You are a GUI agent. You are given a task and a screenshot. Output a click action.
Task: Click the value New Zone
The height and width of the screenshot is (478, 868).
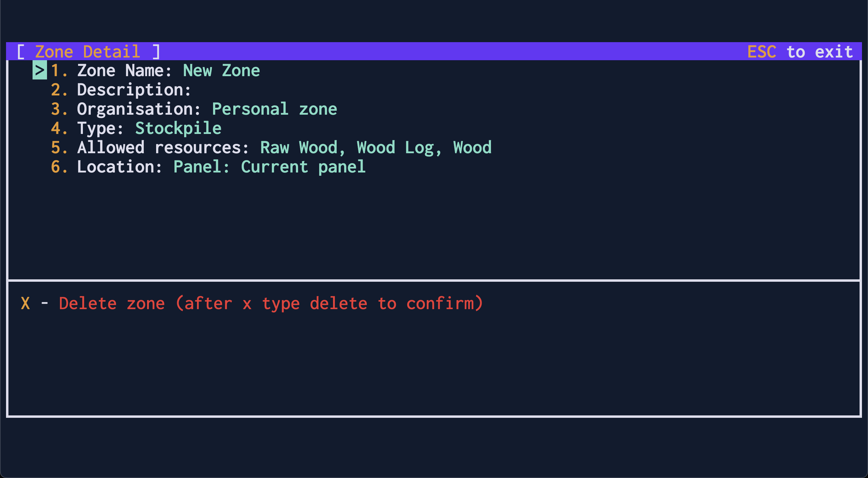click(221, 70)
